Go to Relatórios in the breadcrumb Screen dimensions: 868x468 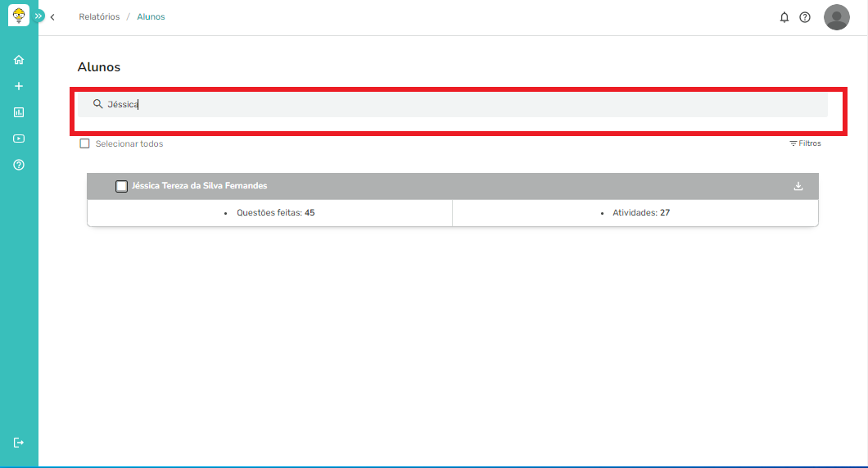click(x=99, y=17)
